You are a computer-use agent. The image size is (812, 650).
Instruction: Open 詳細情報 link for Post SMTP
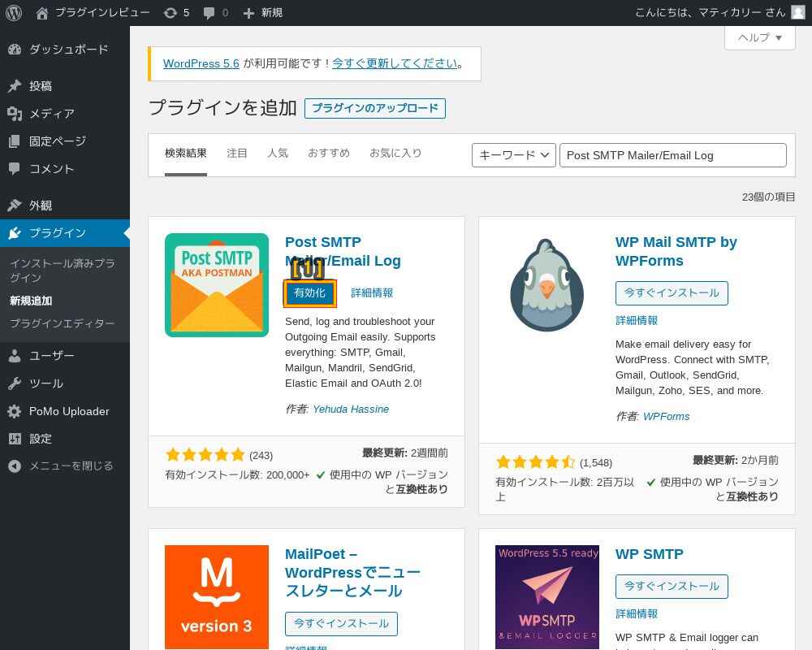[x=372, y=292]
